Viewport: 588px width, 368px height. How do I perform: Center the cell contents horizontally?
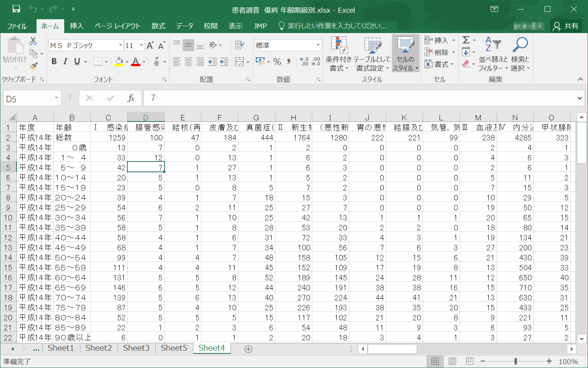pyautogui.click(x=188, y=62)
